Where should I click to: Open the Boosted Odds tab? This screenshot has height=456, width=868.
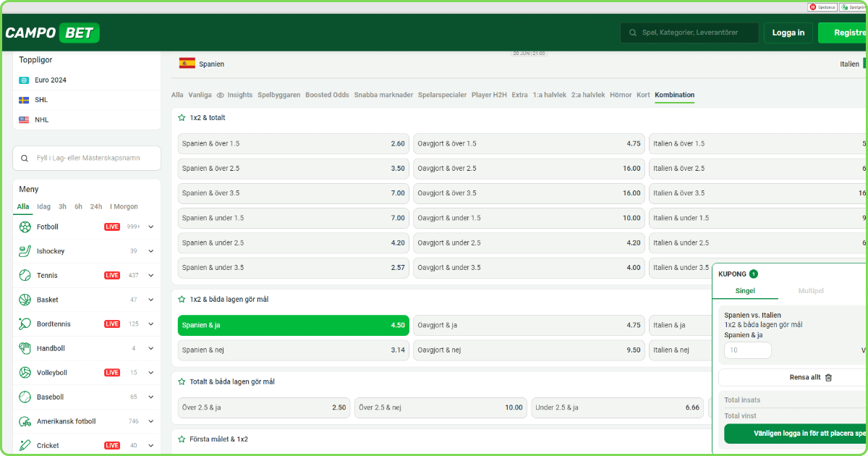tap(327, 95)
